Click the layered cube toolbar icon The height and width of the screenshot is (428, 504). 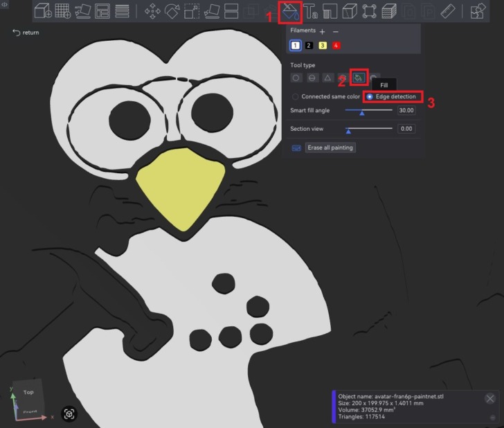coord(389,11)
